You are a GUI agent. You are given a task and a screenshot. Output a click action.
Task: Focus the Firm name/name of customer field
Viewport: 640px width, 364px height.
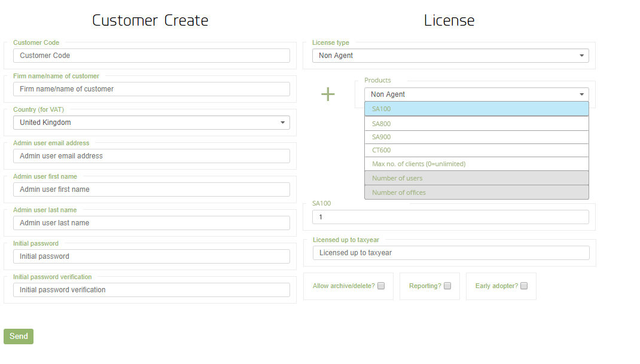tap(151, 89)
